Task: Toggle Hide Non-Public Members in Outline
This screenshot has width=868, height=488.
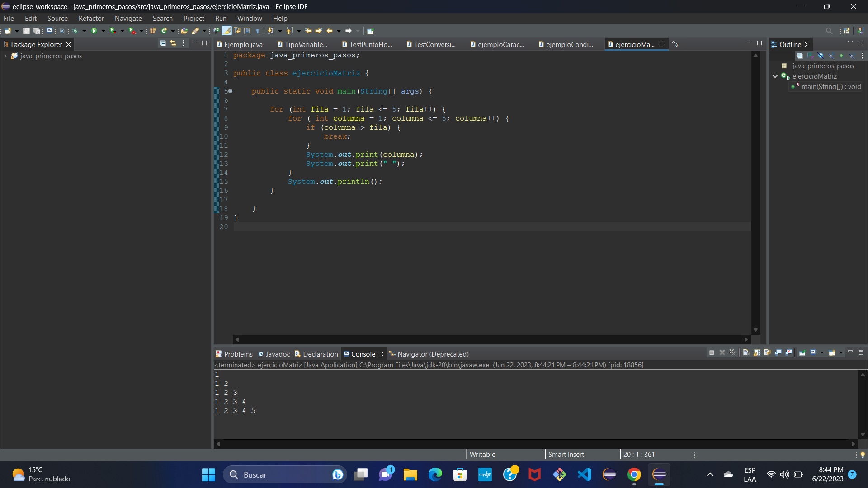Action: (841, 56)
